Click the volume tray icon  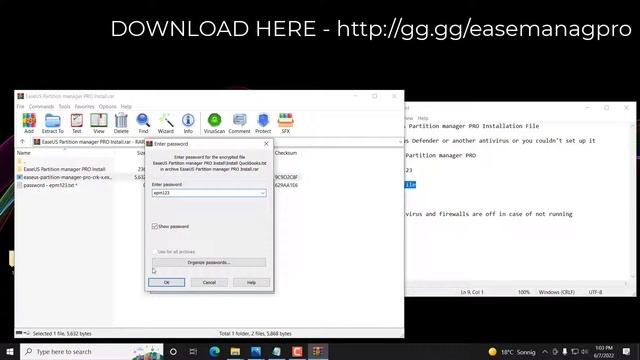pos(584,351)
